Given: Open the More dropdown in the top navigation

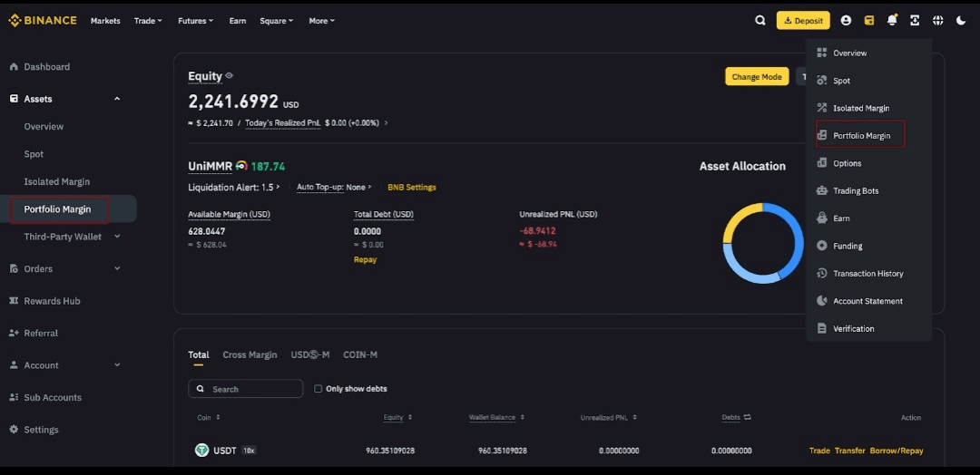Looking at the screenshot, I should pyautogui.click(x=322, y=21).
